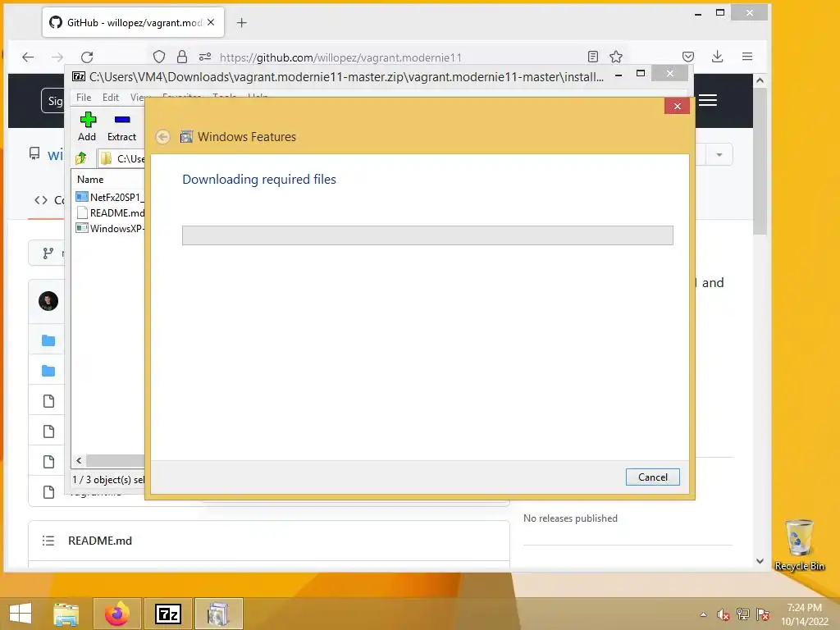Click the Extract button in 7-Zip

(121, 127)
